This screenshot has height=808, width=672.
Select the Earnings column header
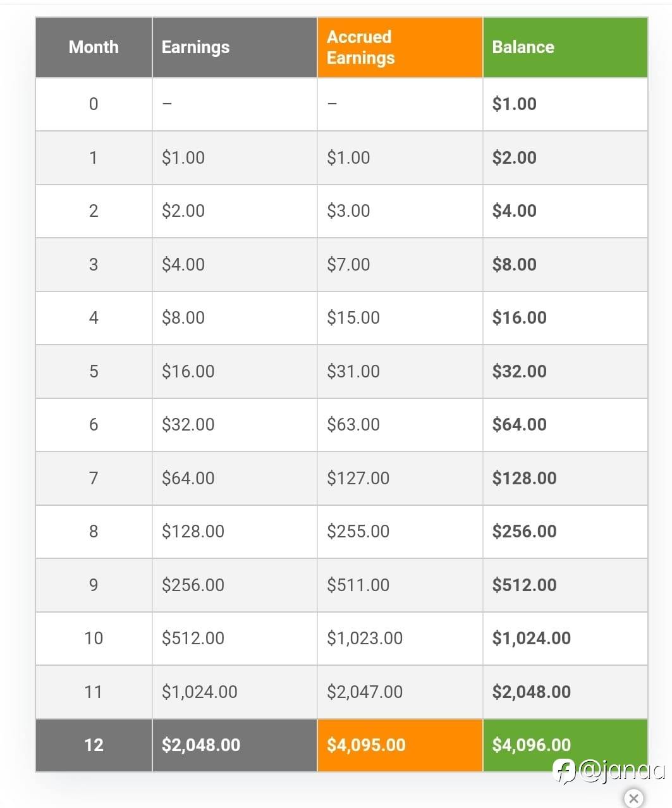(195, 47)
